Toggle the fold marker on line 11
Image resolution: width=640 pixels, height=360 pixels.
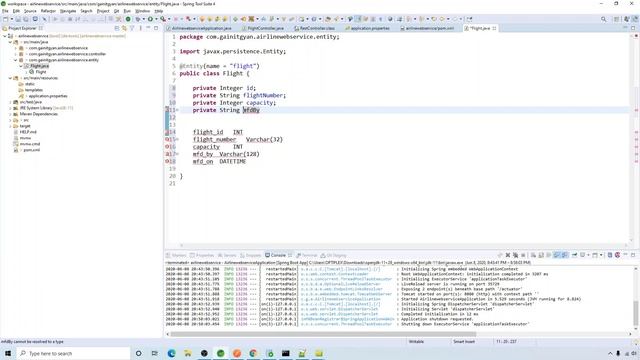point(177,110)
